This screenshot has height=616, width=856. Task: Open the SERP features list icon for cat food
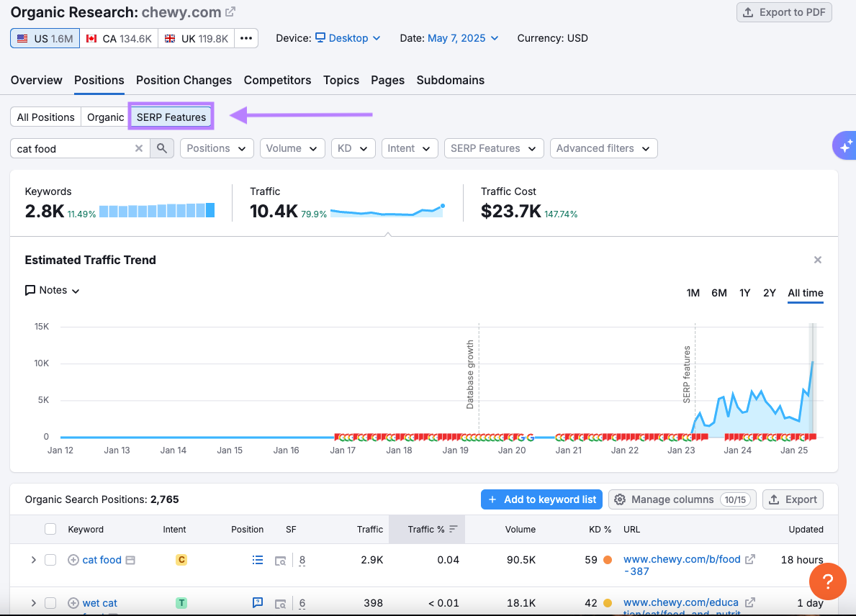point(257,560)
